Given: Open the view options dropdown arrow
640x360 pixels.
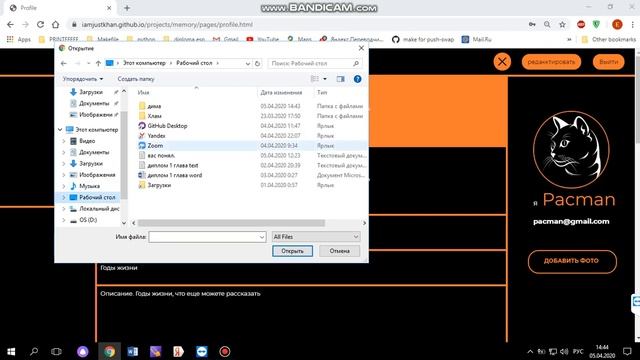Looking at the screenshot, I should point(325,79).
